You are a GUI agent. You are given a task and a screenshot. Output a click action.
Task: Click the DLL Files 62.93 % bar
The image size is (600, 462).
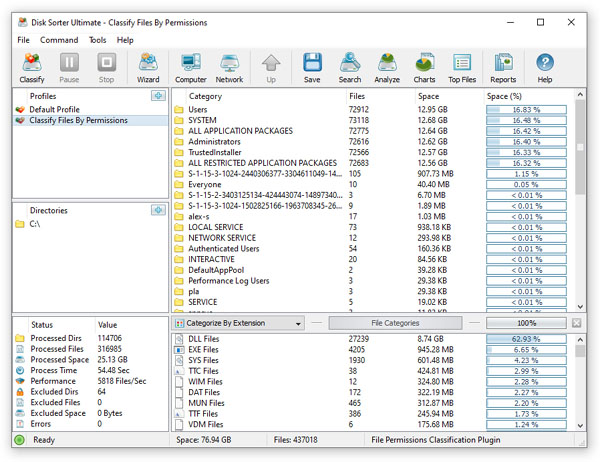point(526,339)
